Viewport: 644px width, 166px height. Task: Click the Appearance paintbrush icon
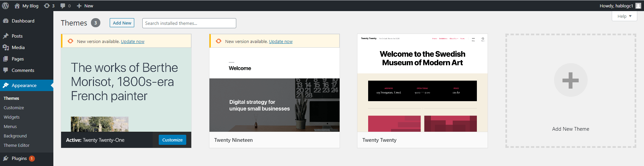[x=6, y=85]
